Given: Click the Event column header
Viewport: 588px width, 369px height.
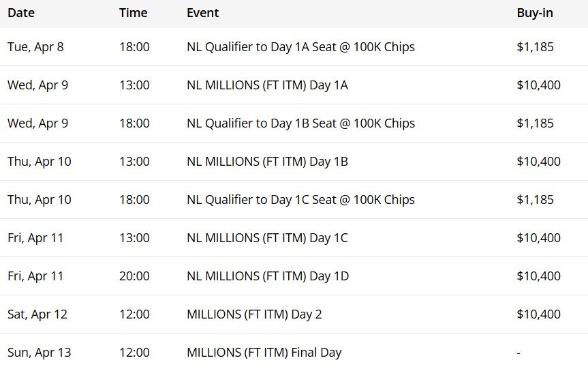Looking at the screenshot, I should pos(203,13).
